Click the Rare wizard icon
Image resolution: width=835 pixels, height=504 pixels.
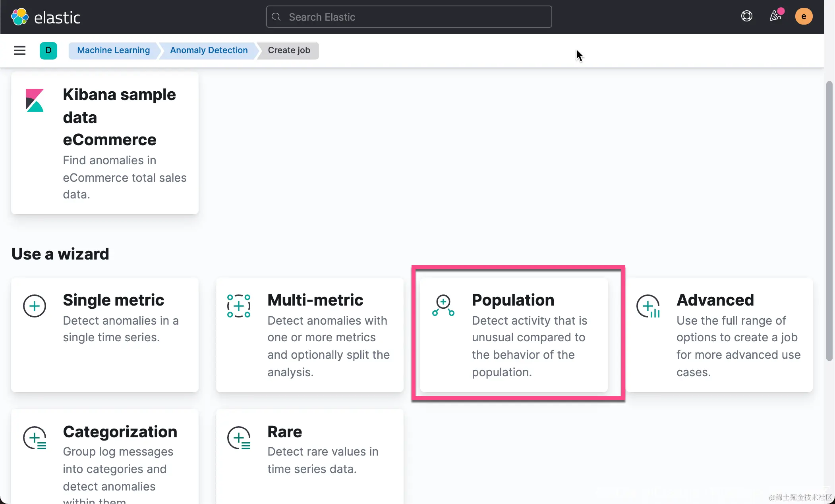coord(239,438)
